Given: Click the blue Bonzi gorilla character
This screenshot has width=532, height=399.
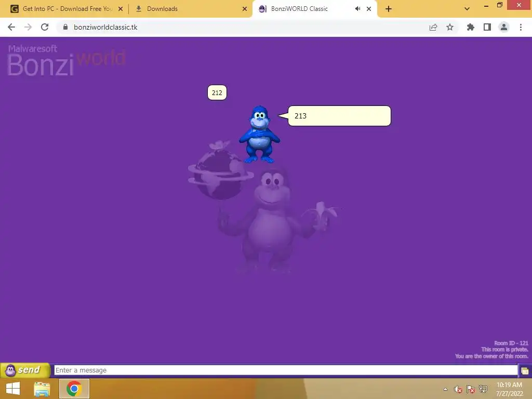Looking at the screenshot, I should (x=260, y=135).
